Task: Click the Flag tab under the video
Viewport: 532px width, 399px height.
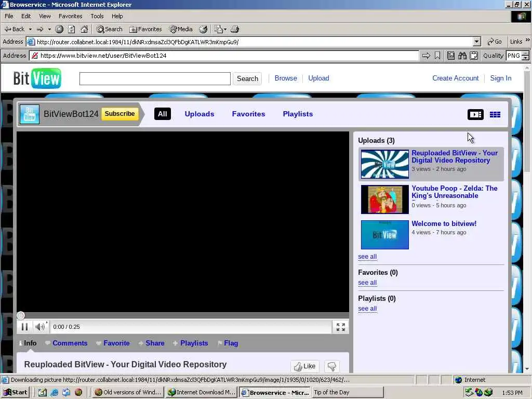Action: (x=228, y=343)
